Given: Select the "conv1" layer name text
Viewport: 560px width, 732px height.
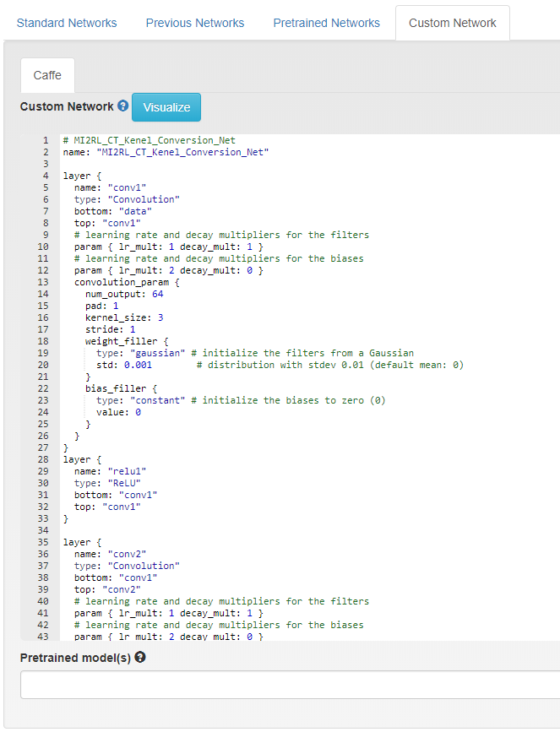Looking at the screenshot, I should coord(128,187).
